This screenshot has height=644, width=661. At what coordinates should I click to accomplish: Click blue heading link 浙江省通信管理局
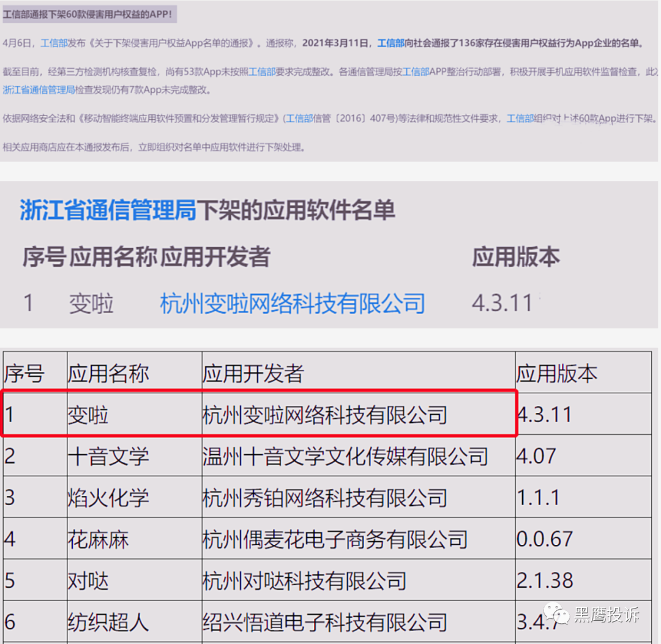[x=108, y=210]
